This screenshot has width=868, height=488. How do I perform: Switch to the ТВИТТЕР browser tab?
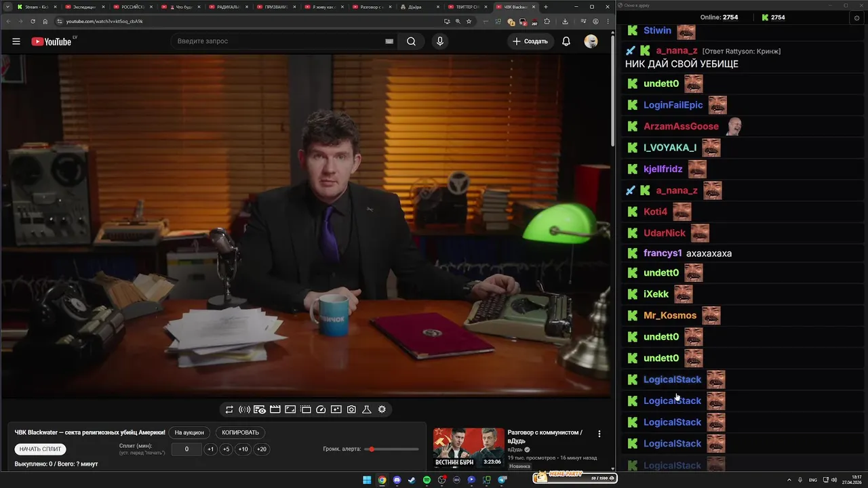[x=468, y=7]
